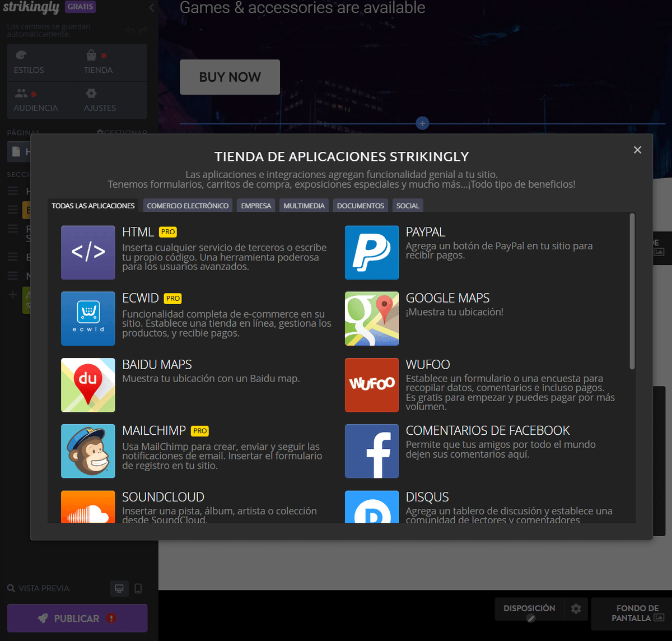Click the magnifier icon beside Vista Previa
The width and height of the screenshot is (672, 641).
click(x=11, y=588)
